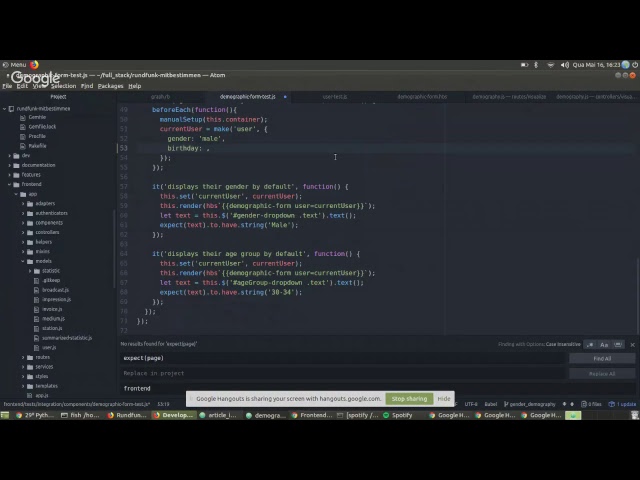
Task: Open the Selection menu
Action: [63, 86]
